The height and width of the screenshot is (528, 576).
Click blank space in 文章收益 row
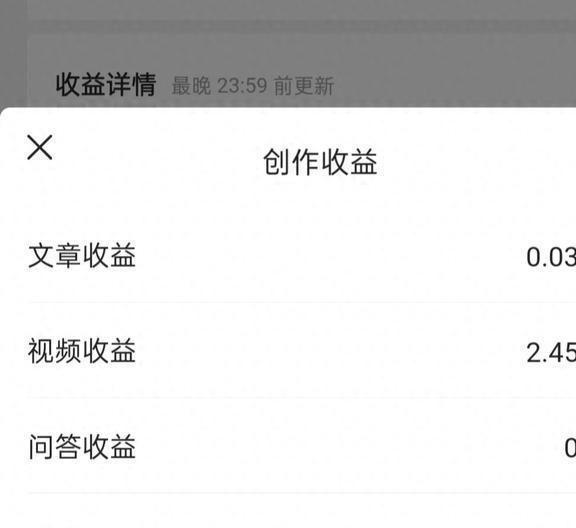pos(331,256)
